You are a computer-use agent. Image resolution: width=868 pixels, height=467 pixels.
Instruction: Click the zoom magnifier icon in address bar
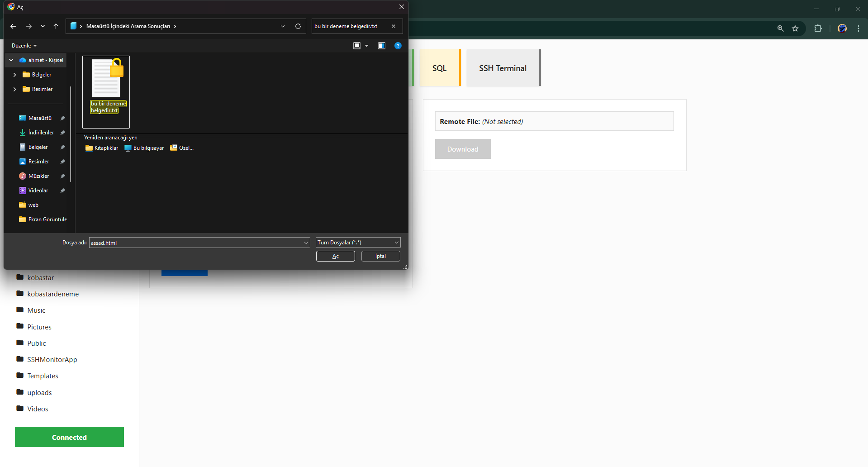(x=780, y=28)
